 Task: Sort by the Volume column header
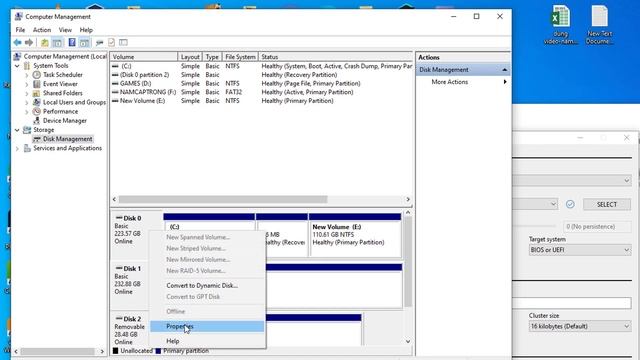tap(144, 57)
